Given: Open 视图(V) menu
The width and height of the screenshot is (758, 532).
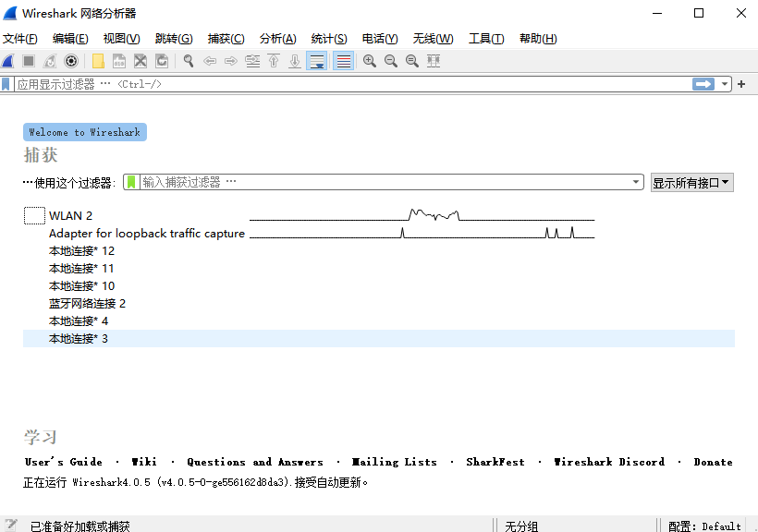Looking at the screenshot, I should click(122, 39).
